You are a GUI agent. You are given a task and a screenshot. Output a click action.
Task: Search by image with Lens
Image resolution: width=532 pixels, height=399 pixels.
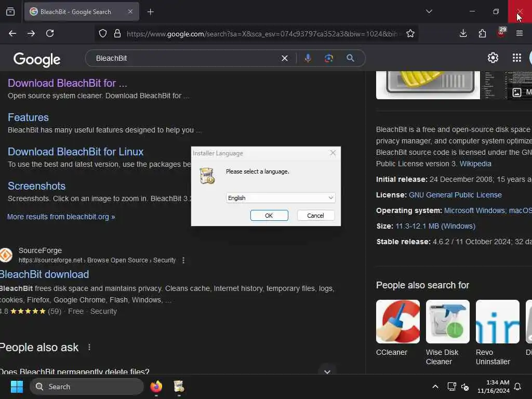[x=329, y=58]
